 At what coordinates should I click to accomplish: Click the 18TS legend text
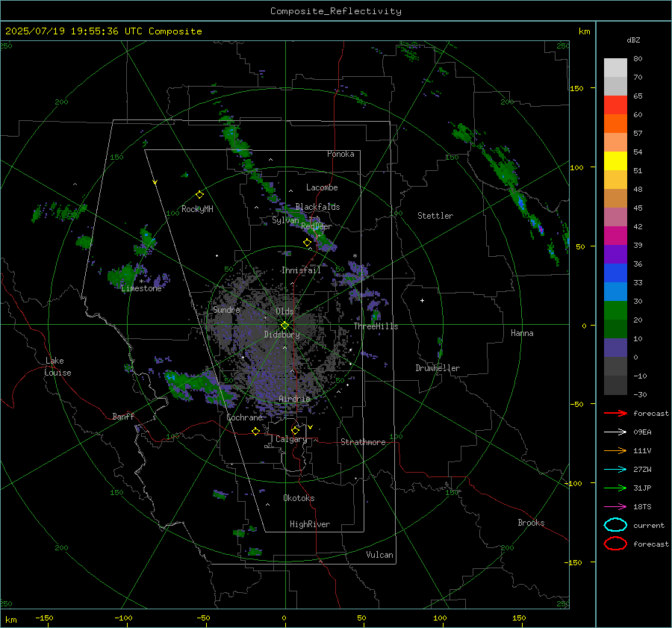(x=642, y=507)
